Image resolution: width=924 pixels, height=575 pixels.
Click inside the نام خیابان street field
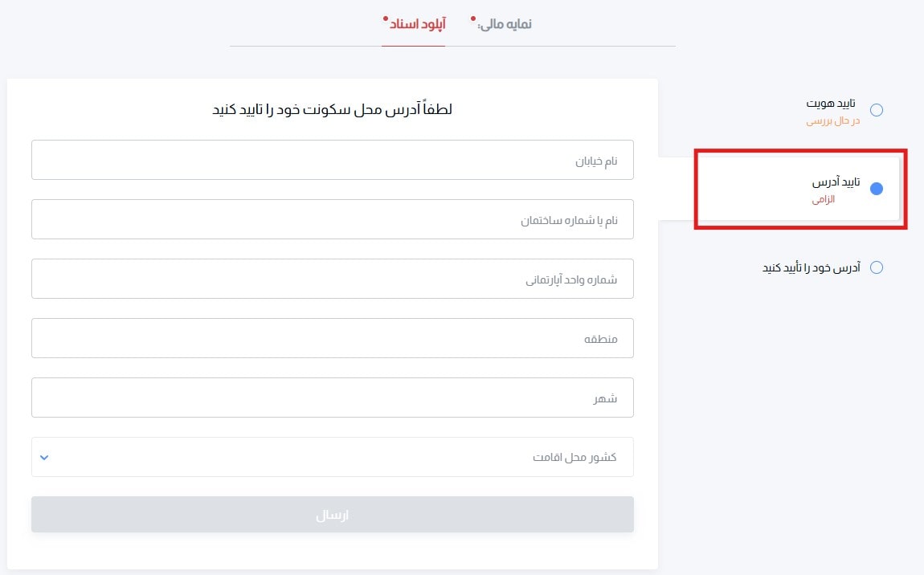332,160
